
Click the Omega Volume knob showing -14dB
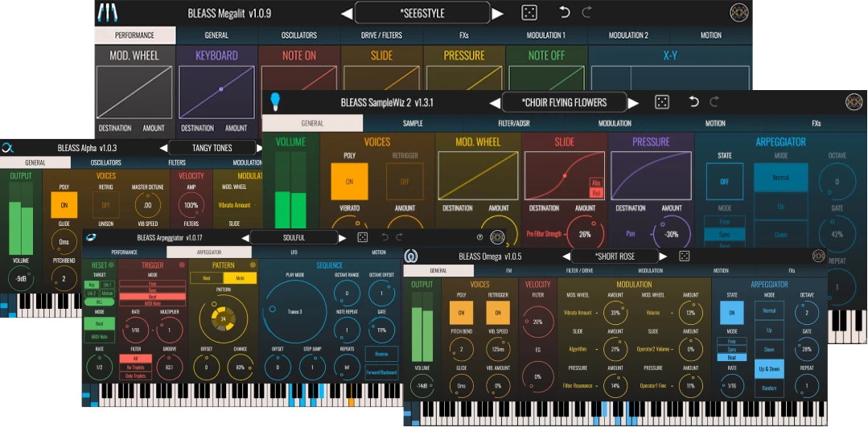[422, 387]
